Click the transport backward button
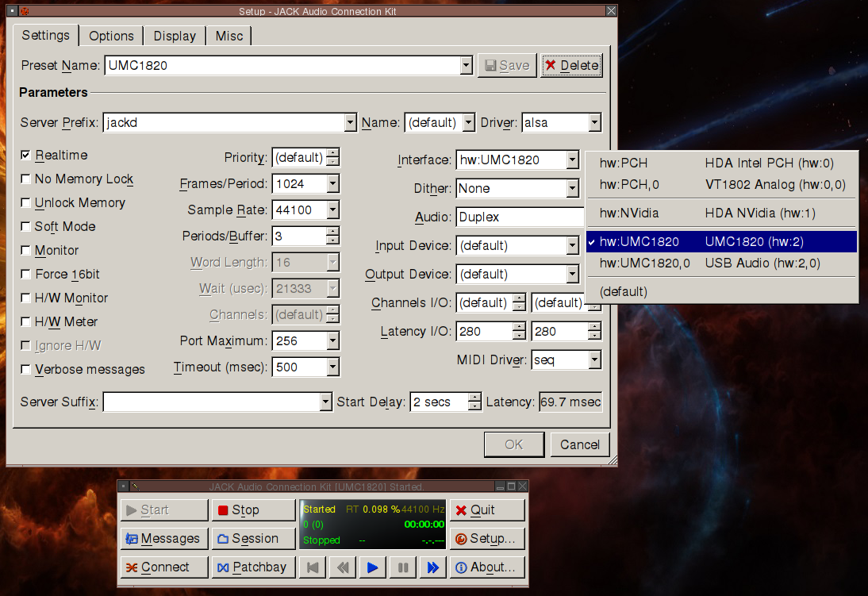 (x=343, y=567)
